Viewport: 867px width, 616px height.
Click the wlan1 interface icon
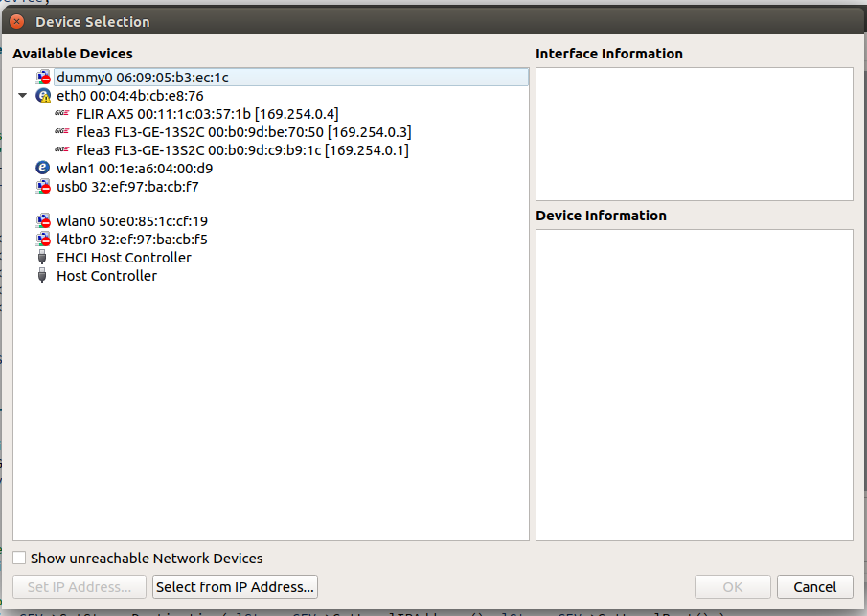43,168
